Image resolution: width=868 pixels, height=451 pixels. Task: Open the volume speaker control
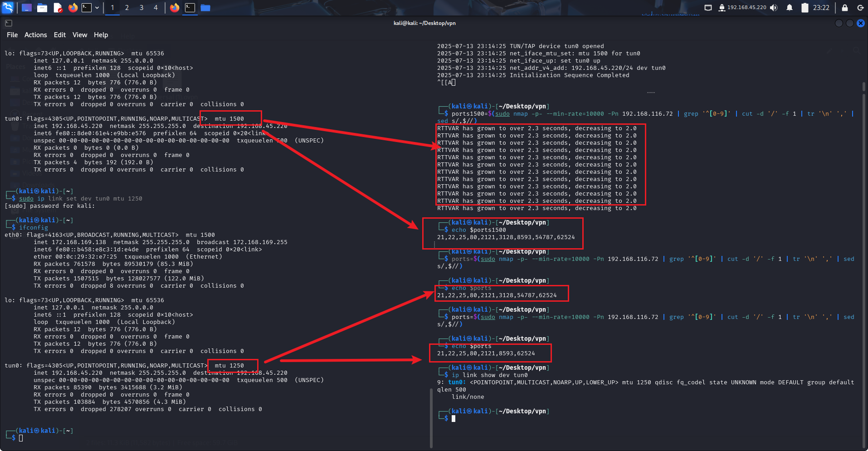pos(774,8)
